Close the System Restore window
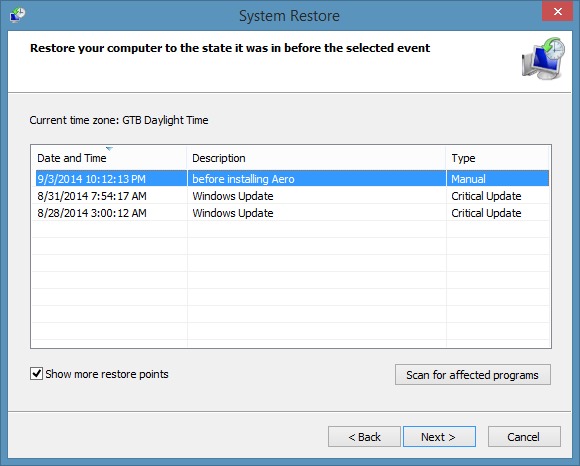 point(558,12)
